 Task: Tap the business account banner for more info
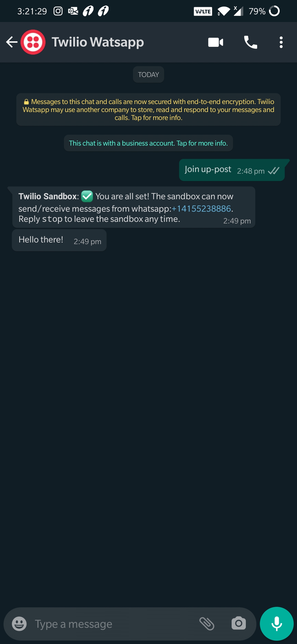[x=148, y=143]
